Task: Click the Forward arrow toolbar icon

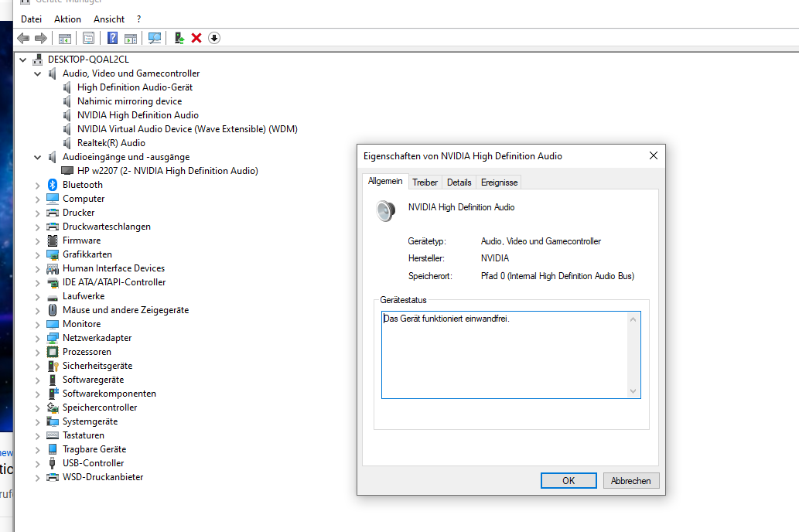Action: 41,38
